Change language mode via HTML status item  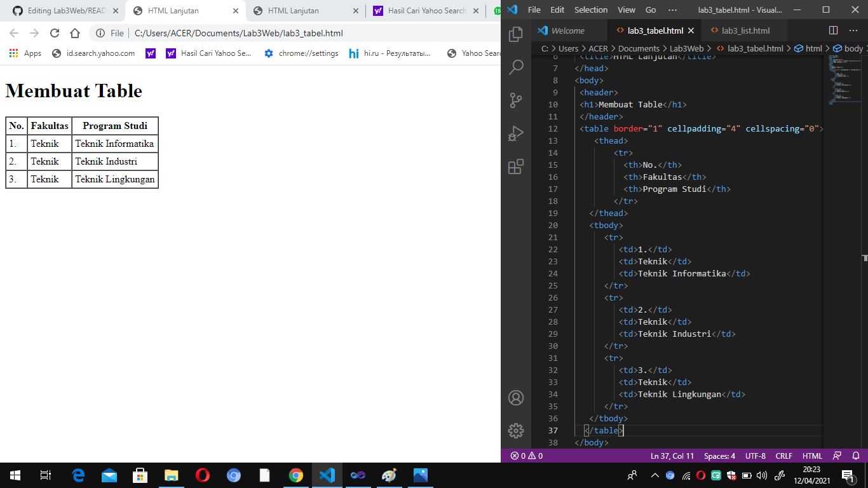pyautogui.click(x=812, y=456)
